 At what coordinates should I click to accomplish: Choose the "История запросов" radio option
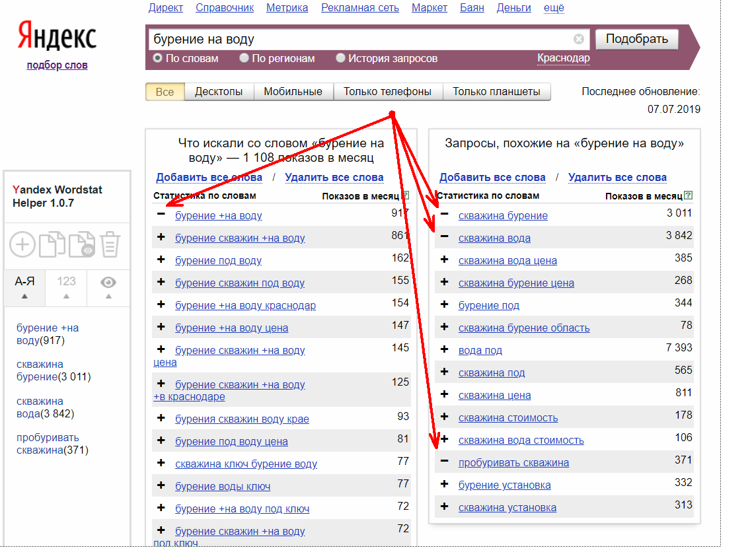click(x=340, y=58)
